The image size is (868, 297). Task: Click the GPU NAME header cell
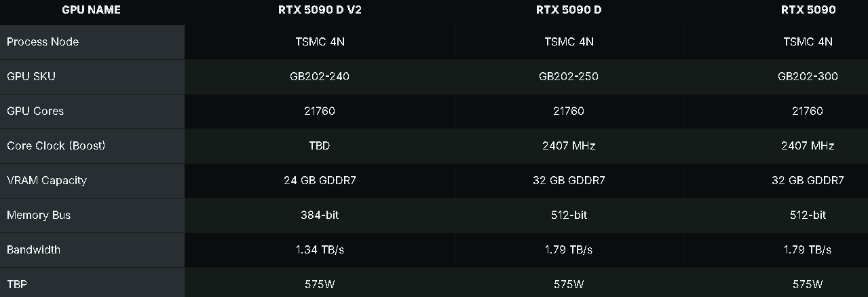pyautogui.click(x=92, y=10)
